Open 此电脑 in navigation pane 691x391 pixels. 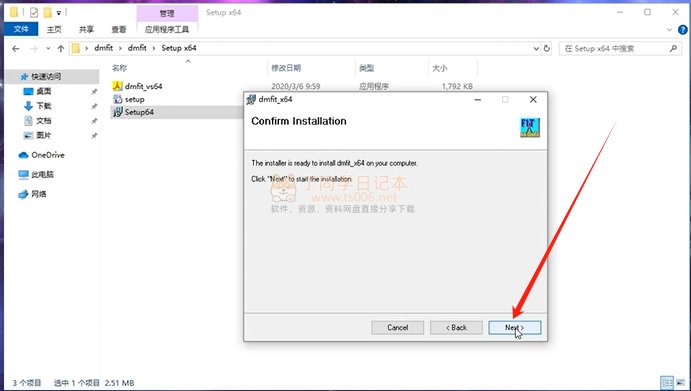(42, 174)
